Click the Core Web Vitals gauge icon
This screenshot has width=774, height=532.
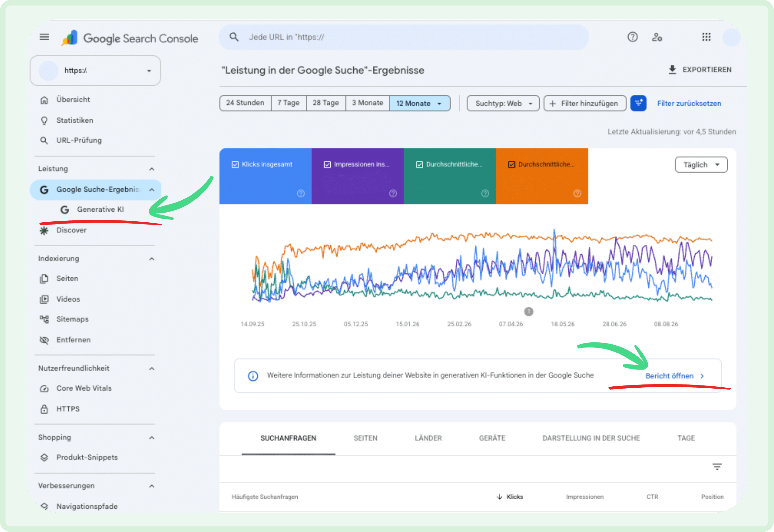click(x=44, y=389)
